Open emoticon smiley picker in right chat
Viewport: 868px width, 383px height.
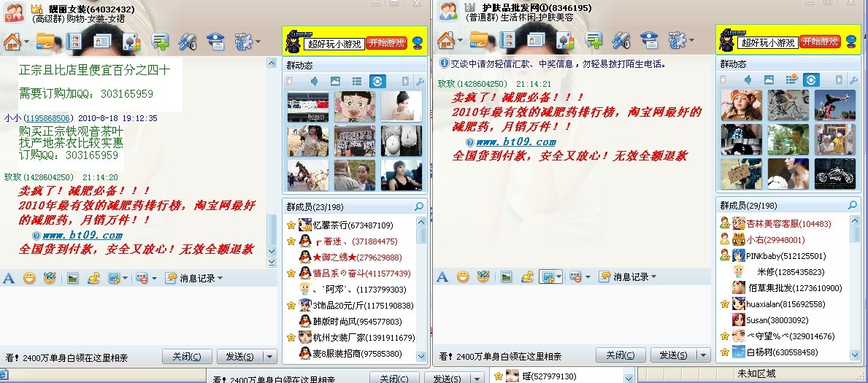click(463, 277)
